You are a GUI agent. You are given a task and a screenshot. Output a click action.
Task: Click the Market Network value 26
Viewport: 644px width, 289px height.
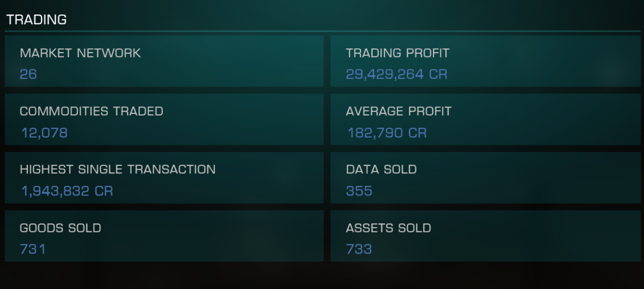point(28,74)
